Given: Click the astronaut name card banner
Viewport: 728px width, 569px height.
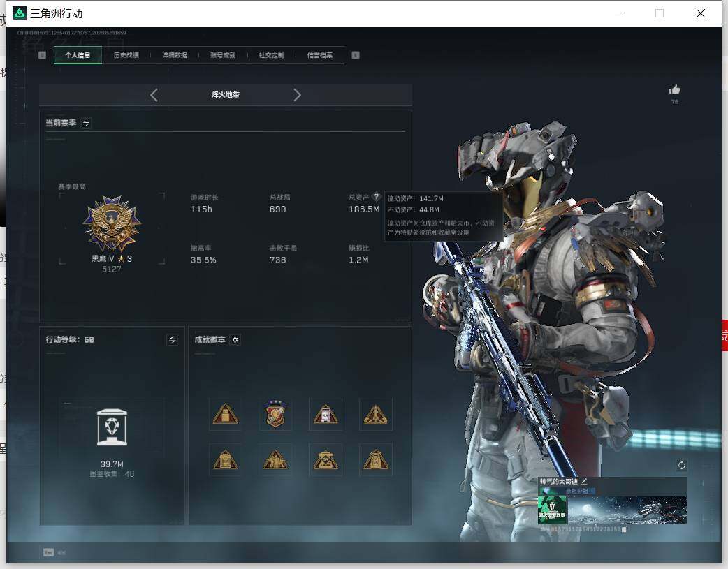Looking at the screenshot, I should pos(627,510).
